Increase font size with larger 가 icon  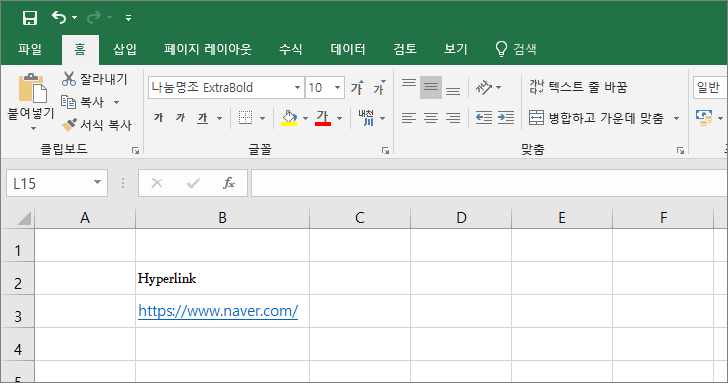(x=358, y=87)
